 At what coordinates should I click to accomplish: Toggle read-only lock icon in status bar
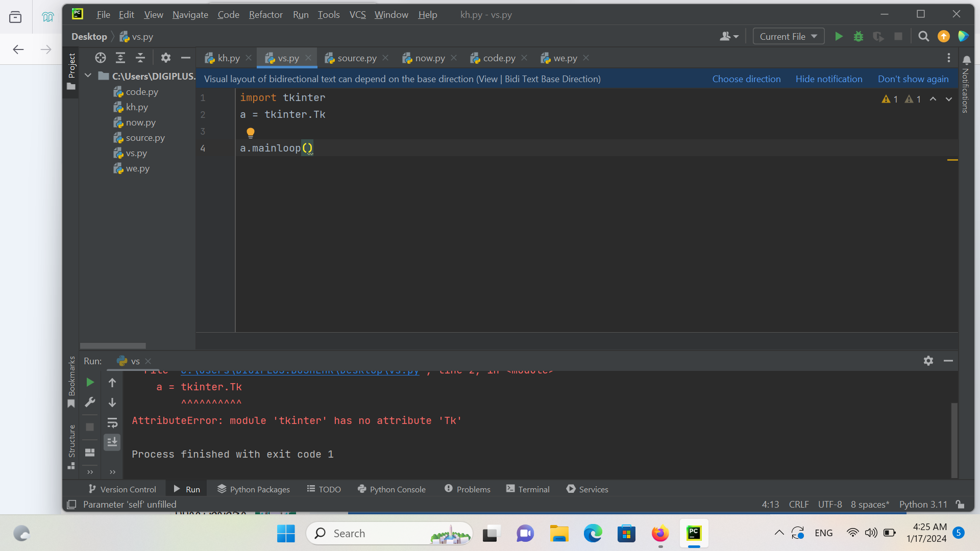(x=960, y=504)
